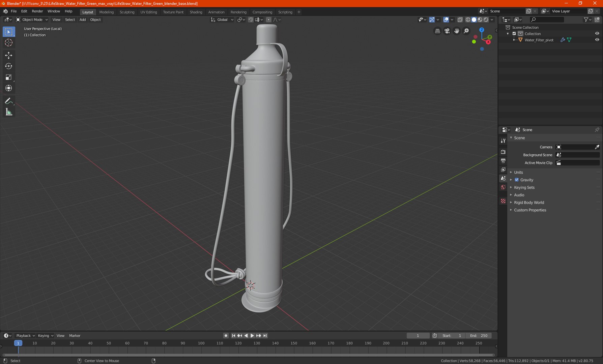Screen dimensions: 603x364
Task: Toggle X-ray display in viewport header
Action: 460,20
